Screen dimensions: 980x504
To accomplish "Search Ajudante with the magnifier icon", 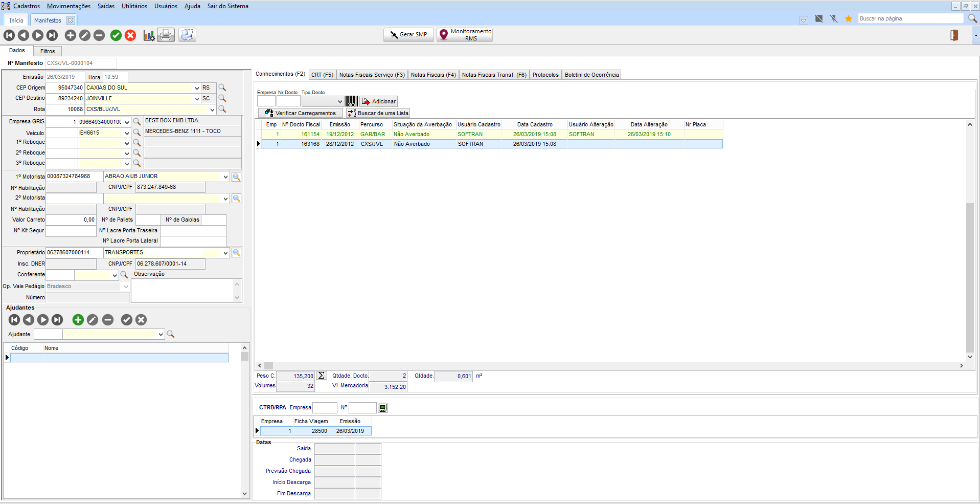I will pyautogui.click(x=171, y=334).
